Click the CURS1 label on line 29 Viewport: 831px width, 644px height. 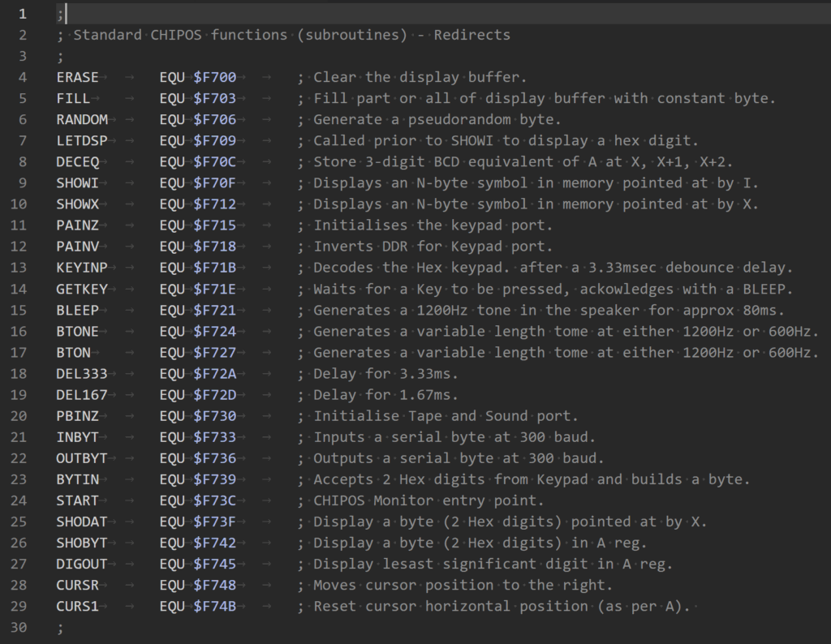77,606
